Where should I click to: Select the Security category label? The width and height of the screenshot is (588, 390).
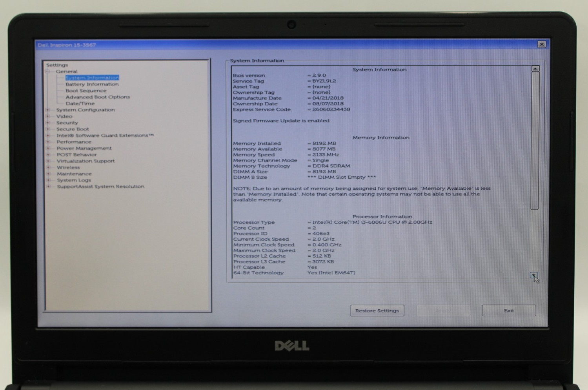[67, 123]
